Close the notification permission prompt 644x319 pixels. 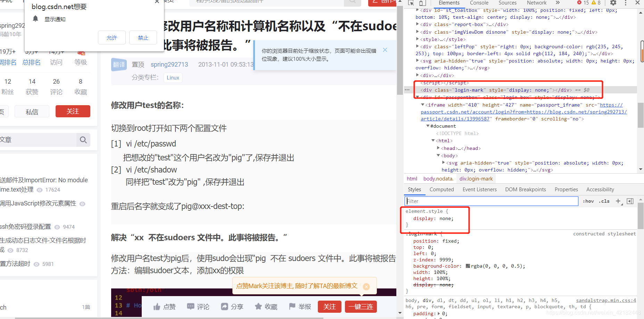point(157,2)
